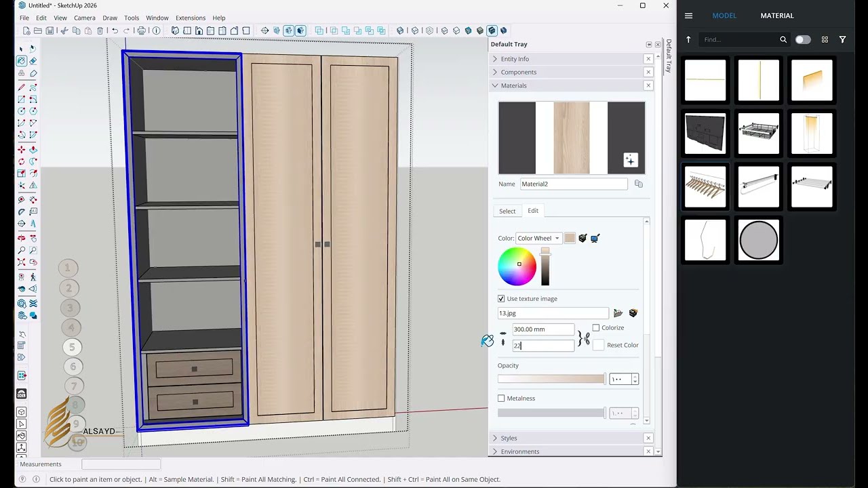Edit texture image in external editor
The height and width of the screenshot is (488, 868).
[x=633, y=313]
